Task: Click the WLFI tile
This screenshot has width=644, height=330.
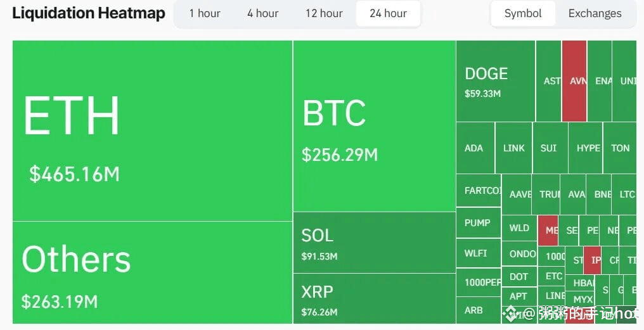Action: [x=479, y=253]
